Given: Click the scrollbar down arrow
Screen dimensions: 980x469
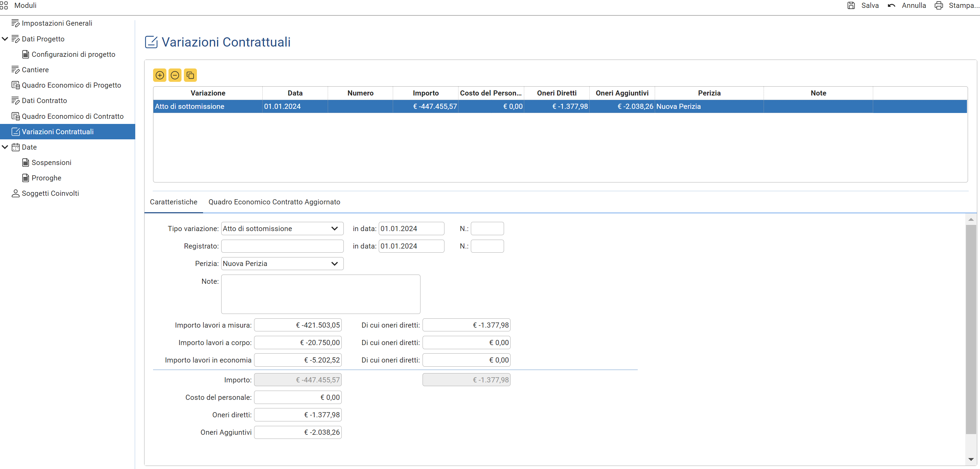Looking at the screenshot, I should pos(970,459).
